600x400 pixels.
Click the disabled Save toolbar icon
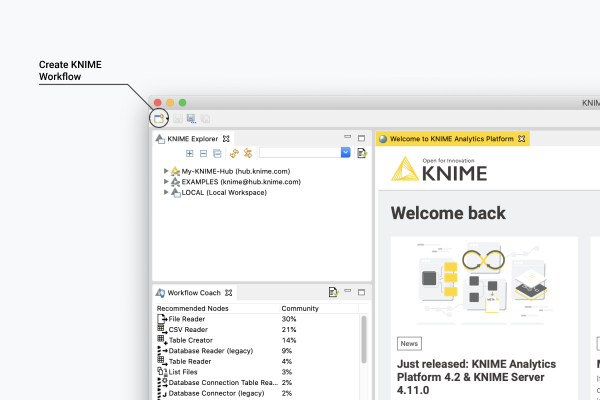coord(178,119)
